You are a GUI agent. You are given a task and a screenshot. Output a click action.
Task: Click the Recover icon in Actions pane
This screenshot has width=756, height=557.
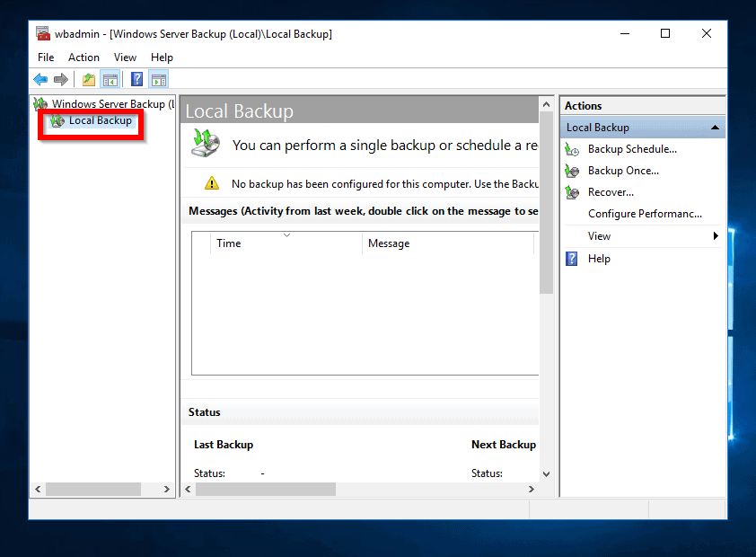(572, 192)
